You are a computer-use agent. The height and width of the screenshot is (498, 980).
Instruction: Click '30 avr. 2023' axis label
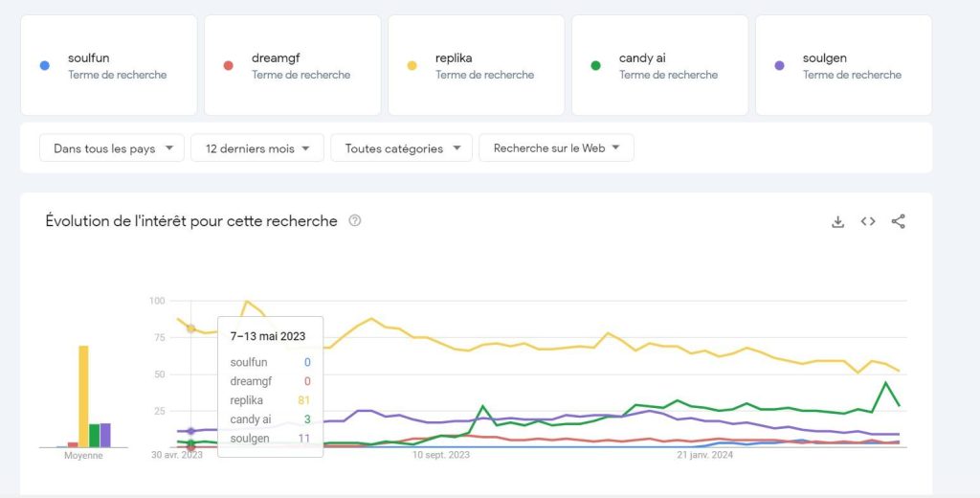pyautogui.click(x=177, y=455)
